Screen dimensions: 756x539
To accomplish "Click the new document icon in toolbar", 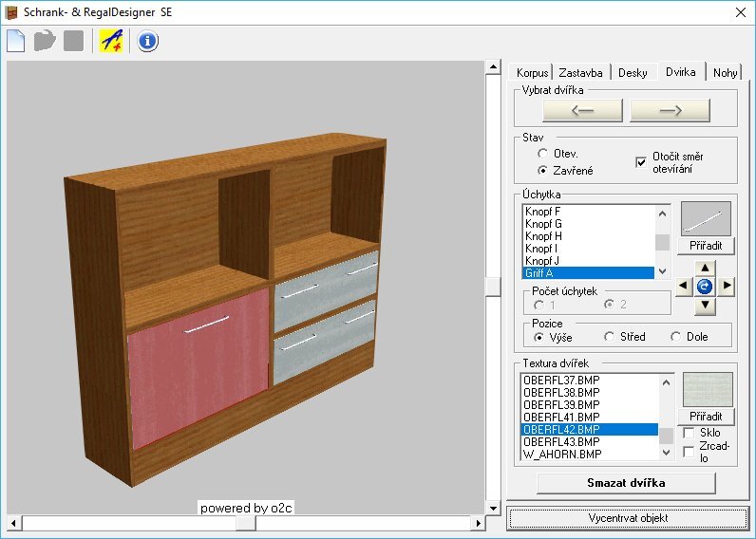I will tap(16, 41).
